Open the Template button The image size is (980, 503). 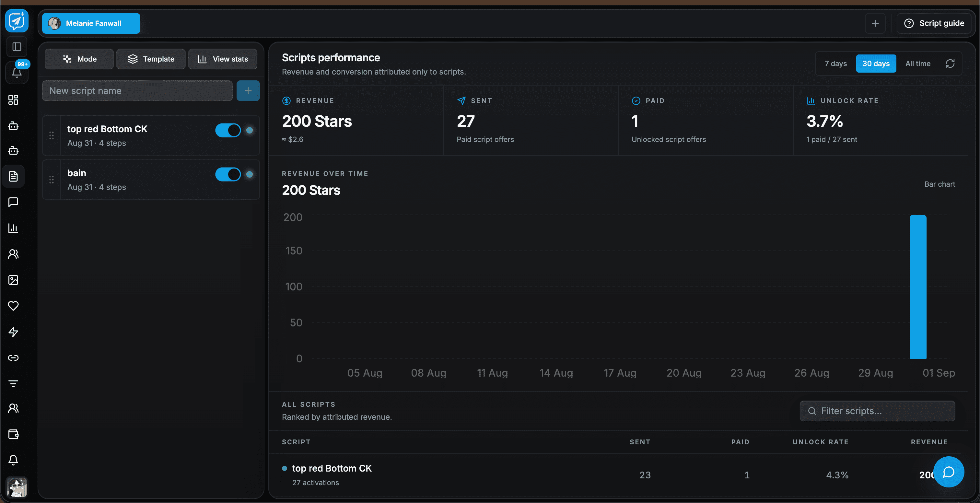pos(151,59)
